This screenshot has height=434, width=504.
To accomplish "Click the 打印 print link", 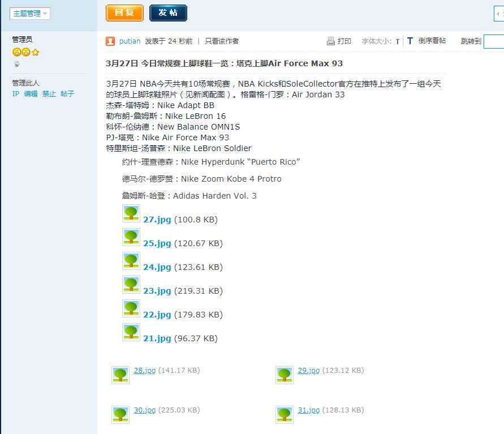I will click(344, 41).
